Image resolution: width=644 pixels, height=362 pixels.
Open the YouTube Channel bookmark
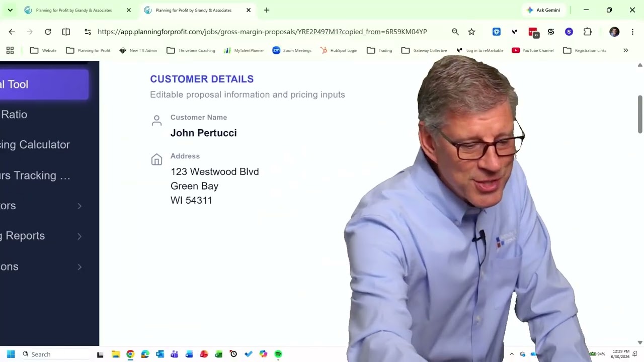tap(533, 50)
